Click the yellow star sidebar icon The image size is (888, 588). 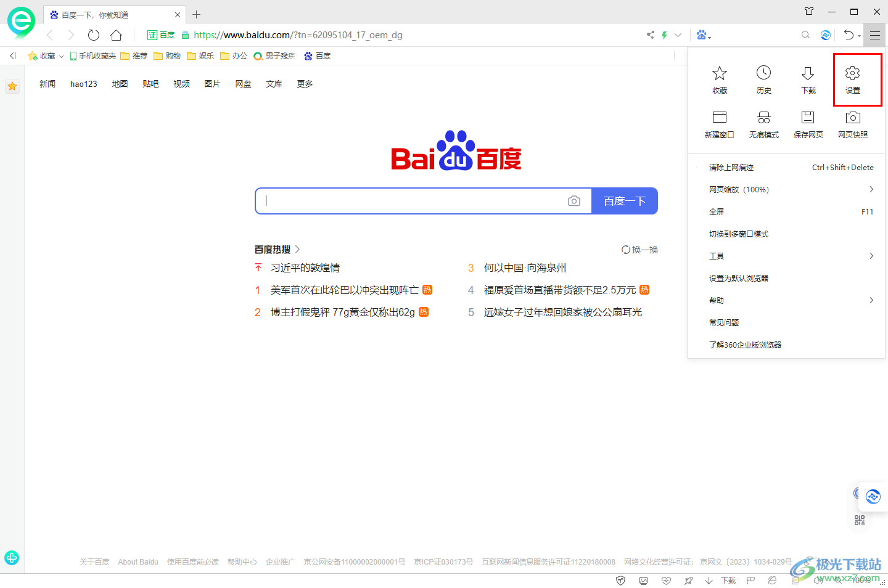pos(12,87)
